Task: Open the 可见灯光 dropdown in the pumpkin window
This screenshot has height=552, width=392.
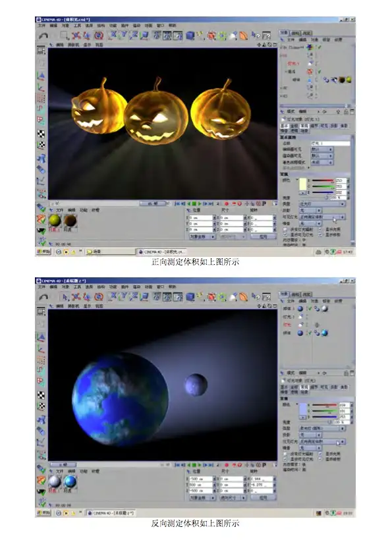Action: coord(322,217)
